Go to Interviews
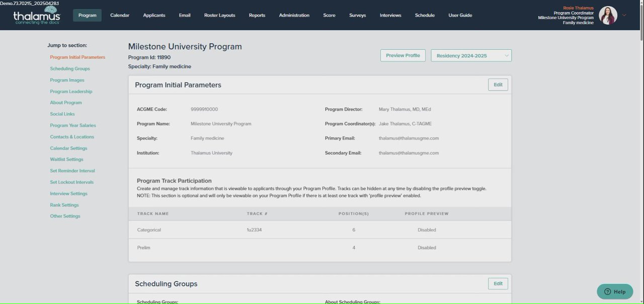Image resolution: width=644 pixels, height=304 pixels. (390, 15)
